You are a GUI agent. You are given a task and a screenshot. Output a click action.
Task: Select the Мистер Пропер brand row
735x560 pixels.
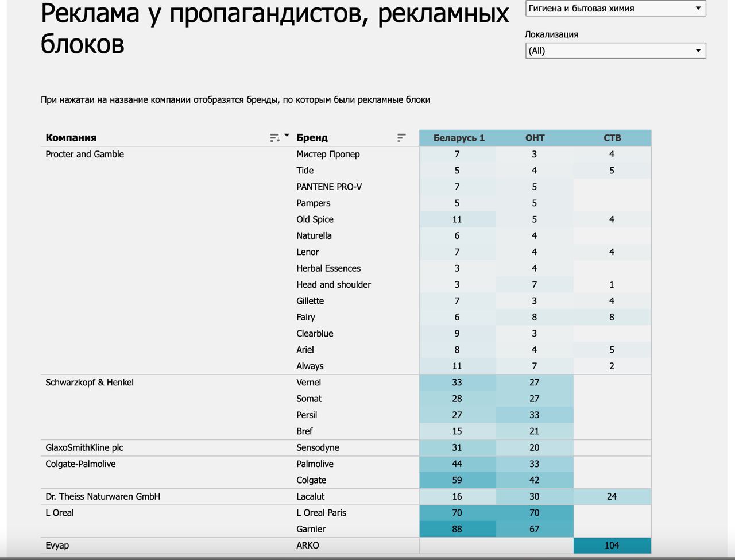coord(328,154)
